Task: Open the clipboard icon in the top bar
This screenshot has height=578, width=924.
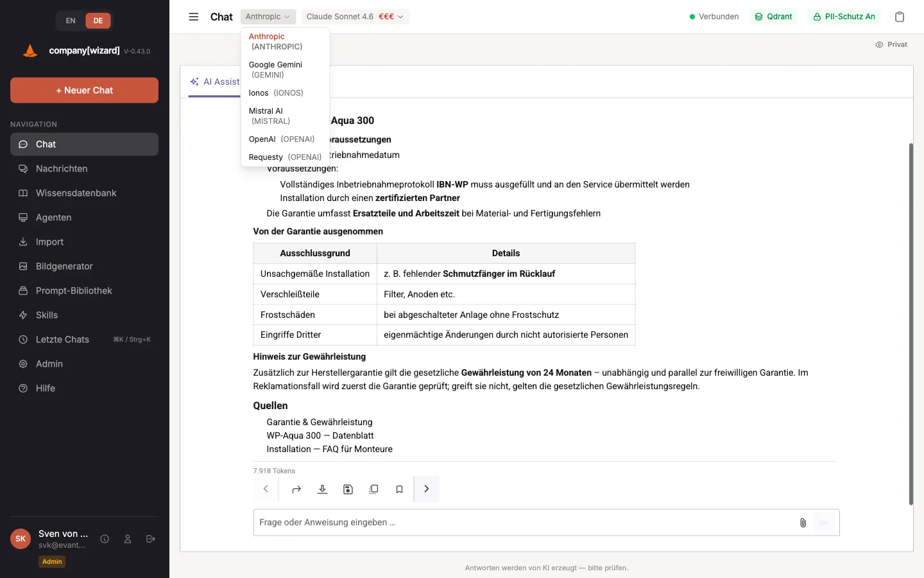Action: [x=900, y=17]
